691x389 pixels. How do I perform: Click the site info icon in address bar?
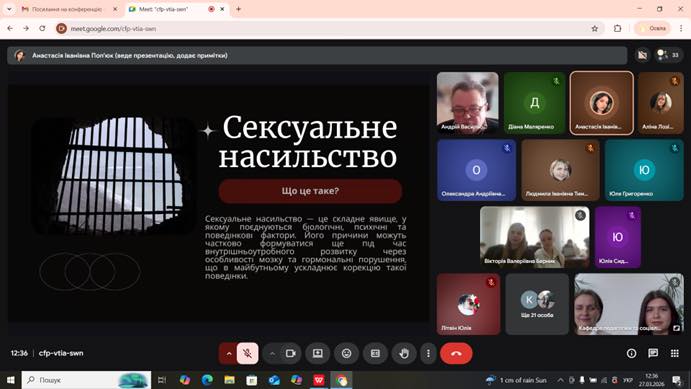[62, 28]
